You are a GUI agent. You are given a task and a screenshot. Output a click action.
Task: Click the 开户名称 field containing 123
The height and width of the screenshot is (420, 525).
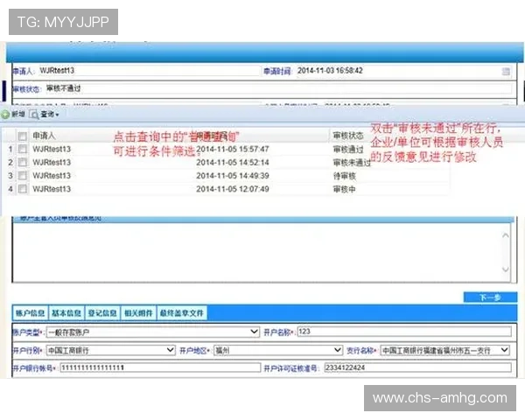(404, 332)
